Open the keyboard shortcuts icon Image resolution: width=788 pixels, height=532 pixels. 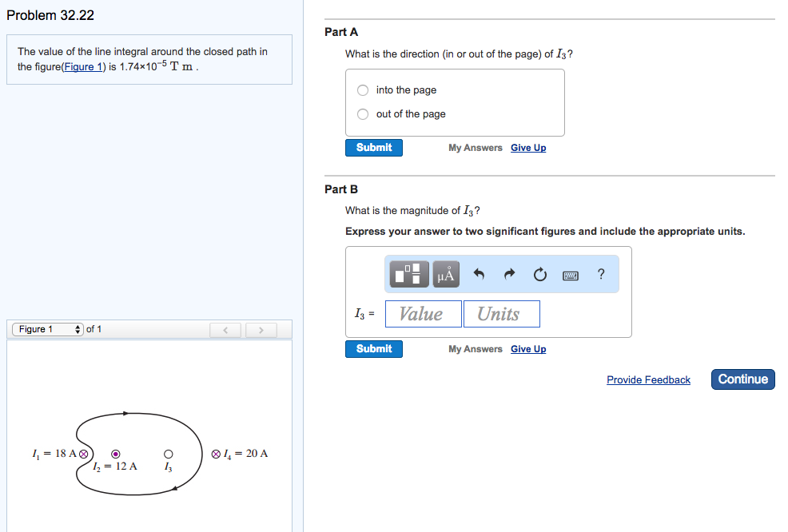[x=570, y=274]
